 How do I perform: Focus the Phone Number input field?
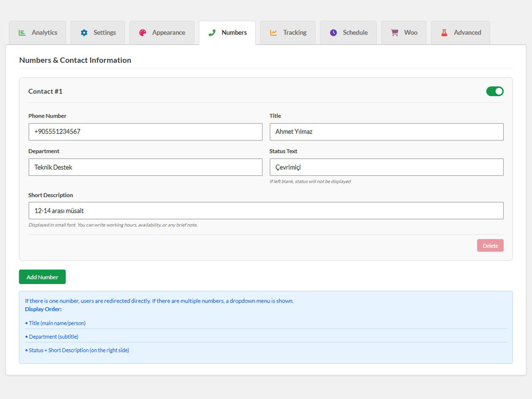(x=145, y=132)
